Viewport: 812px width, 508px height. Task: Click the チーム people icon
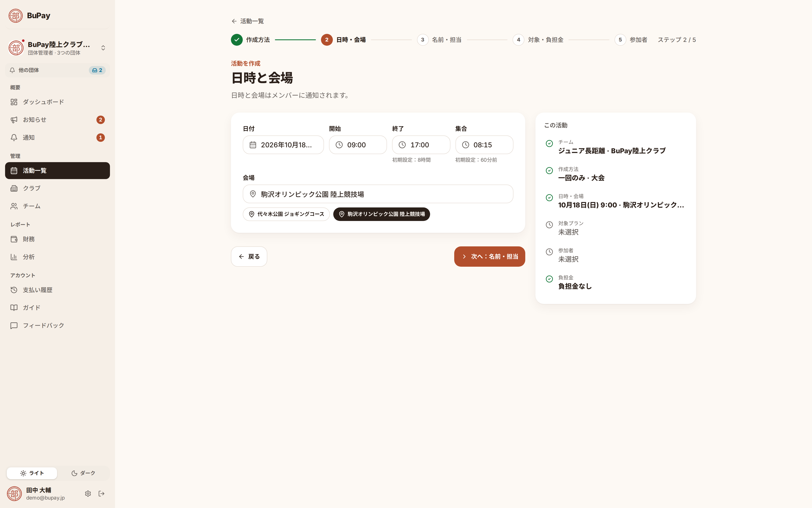[x=14, y=206]
